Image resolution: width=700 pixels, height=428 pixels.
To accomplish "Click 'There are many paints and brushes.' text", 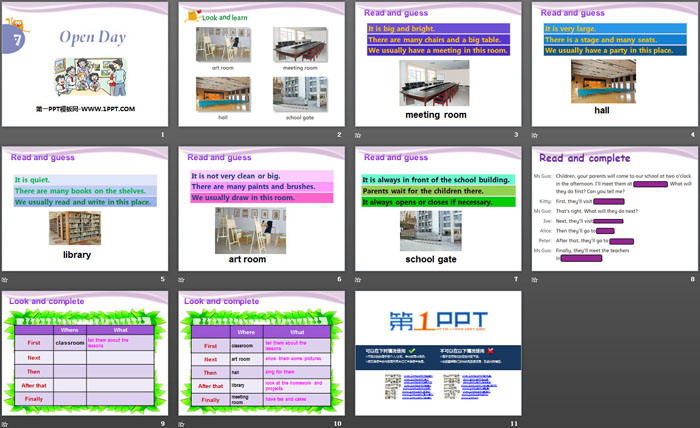I will (253, 187).
